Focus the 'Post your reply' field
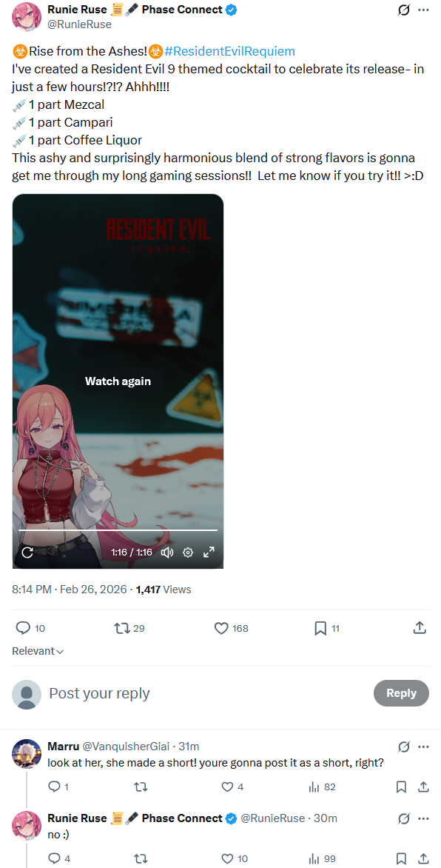This screenshot has height=868, width=441. [205, 694]
